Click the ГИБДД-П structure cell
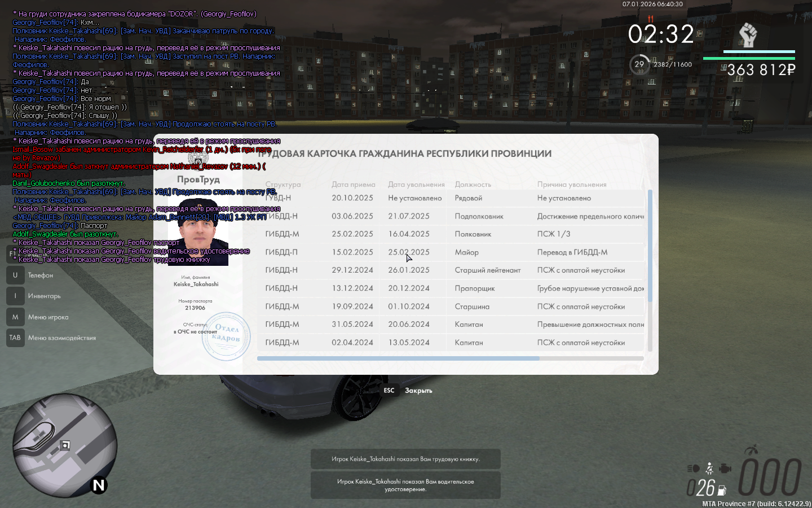The image size is (812, 508). click(281, 252)
